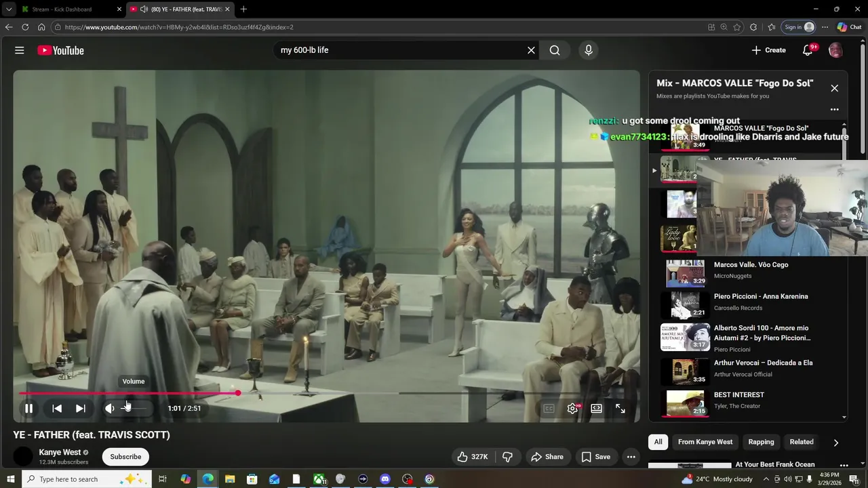Image resolution: width=868 pixels, height=488 pixels.
Task: Open the Windows Start menu
Action: [10, 479]
